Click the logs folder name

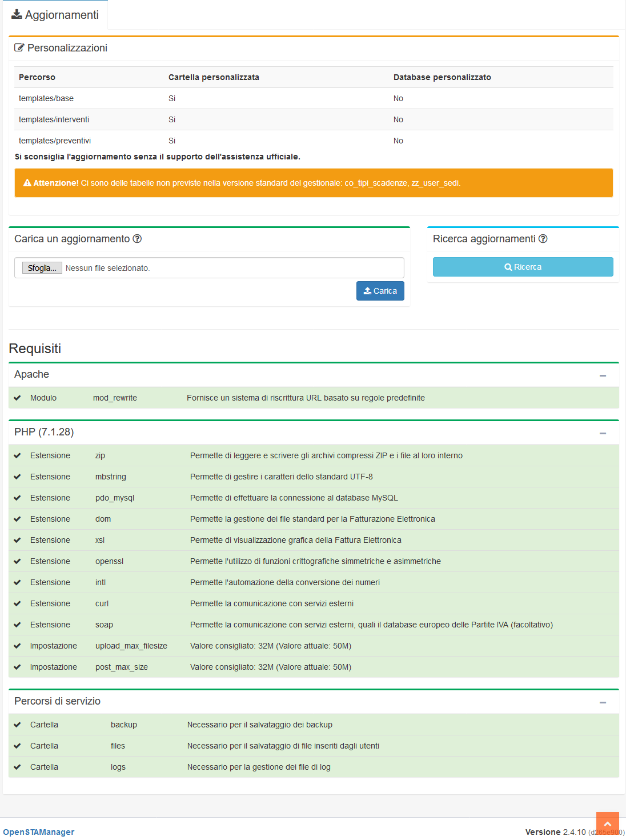pos(118,767)
